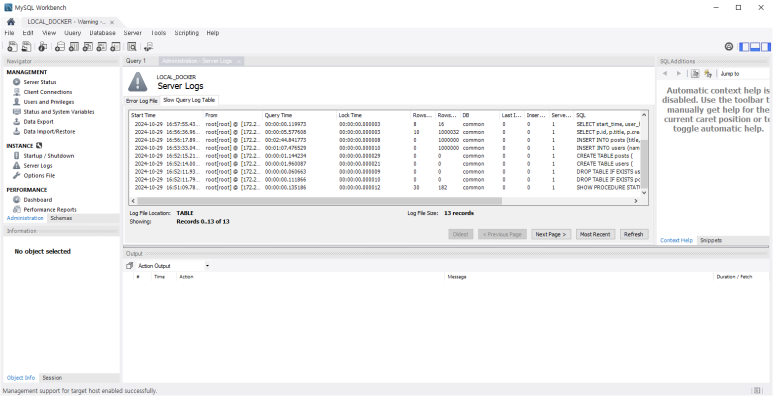Create a new schema toolbar icon
The image size is (773, 396).
pos(60,47)
